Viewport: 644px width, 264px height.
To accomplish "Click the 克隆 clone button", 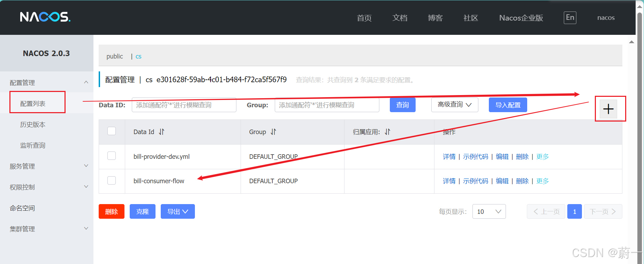I will [143, 211].
